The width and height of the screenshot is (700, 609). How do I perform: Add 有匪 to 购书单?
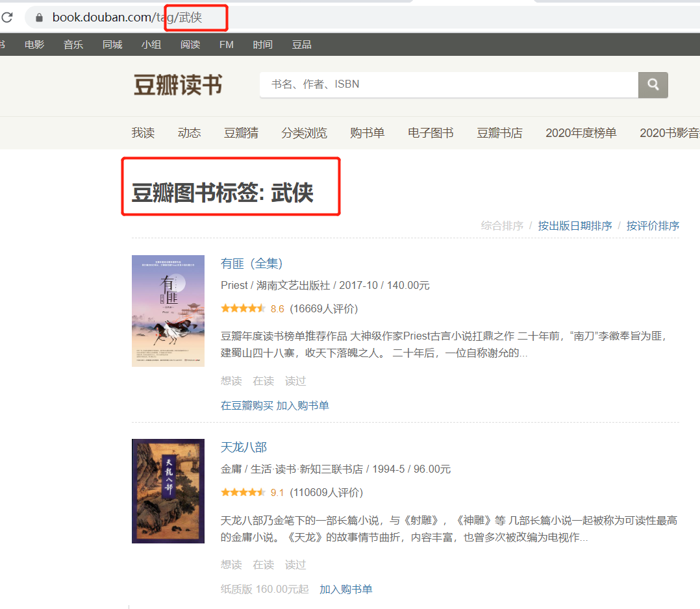click(x=303, y=405)
